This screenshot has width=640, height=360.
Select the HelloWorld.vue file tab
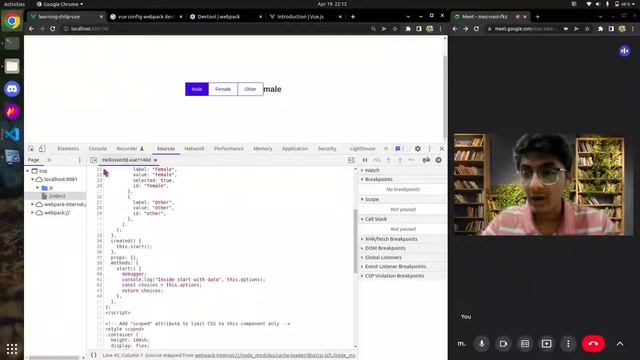pyautogui.click(x=126, y=160)
